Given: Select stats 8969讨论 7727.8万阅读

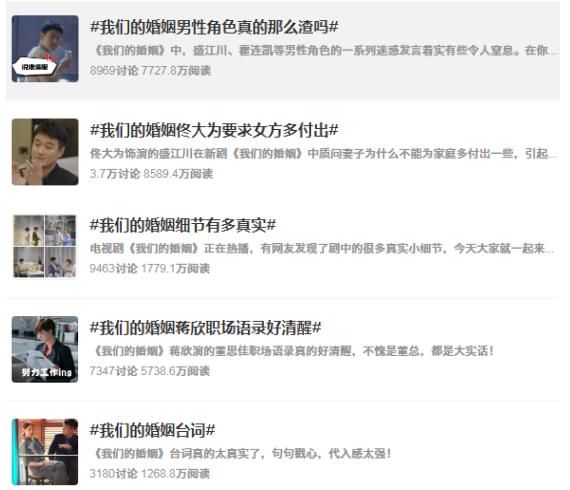Looking at the screenshot, I should [x=150, y=71].
